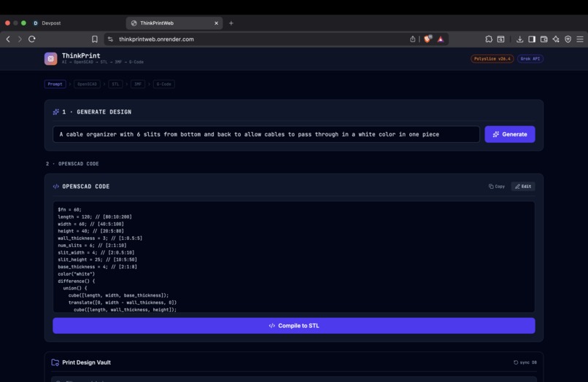Screen dimensions: 588x382
Task: Open the browser extensions puzzle icon
Action: (x=489, y=39)
